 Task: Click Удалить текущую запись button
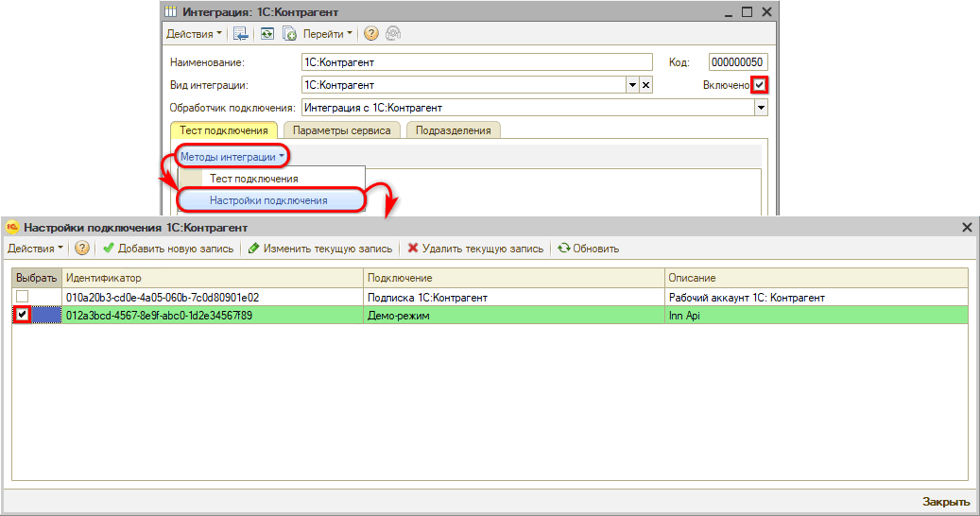tap(475, 249)
